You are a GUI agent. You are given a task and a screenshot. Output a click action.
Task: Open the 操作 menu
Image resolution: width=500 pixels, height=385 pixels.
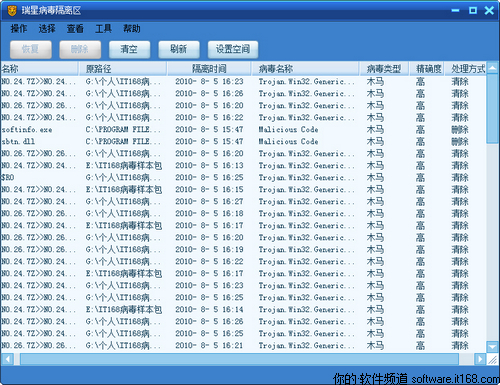(x=19, y=29)
